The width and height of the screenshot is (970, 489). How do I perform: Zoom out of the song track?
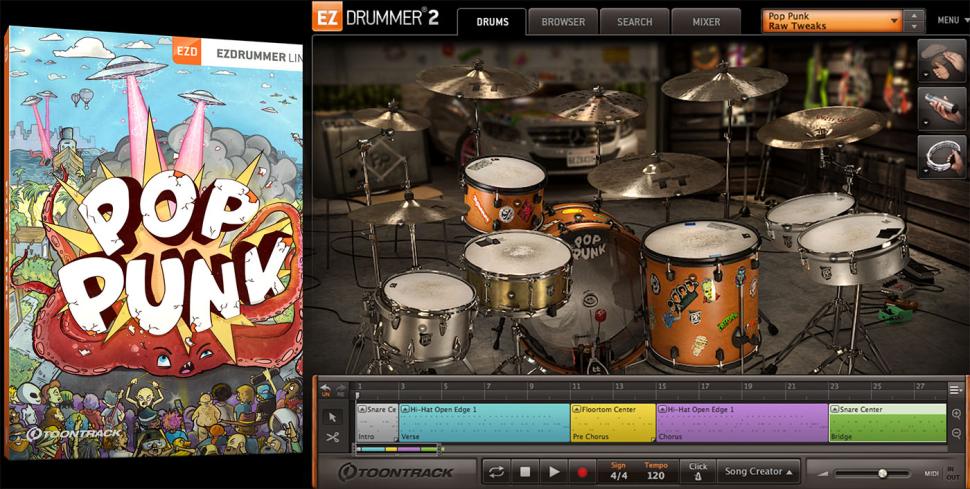click(x=957, y=433)
